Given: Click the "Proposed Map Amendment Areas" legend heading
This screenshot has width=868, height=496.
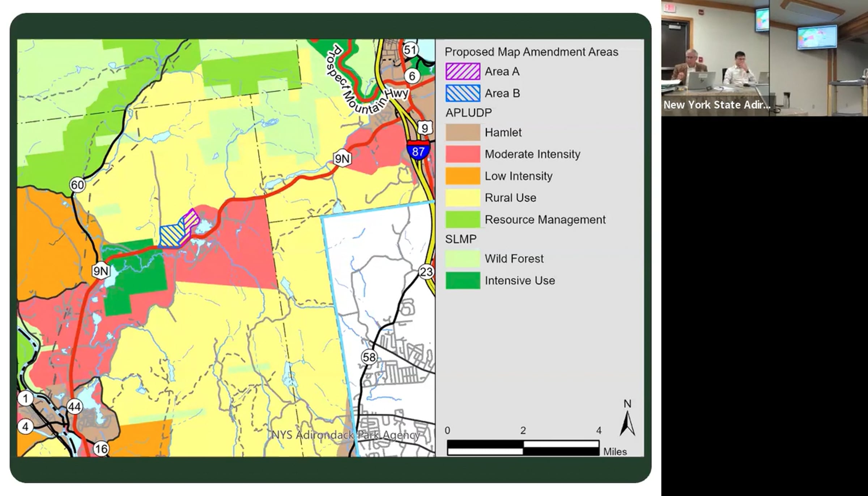Looking at the screenshot, I should (531, 52).
